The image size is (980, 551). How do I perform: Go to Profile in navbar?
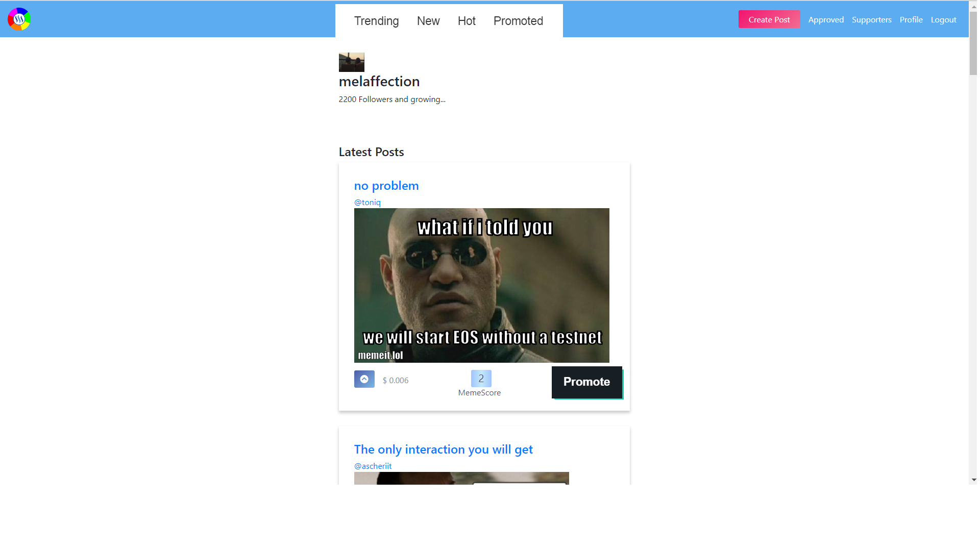(911, 20)
